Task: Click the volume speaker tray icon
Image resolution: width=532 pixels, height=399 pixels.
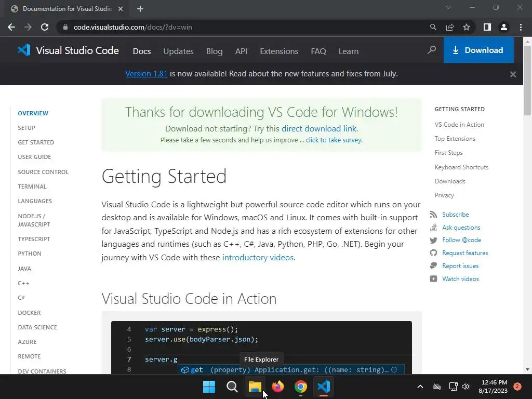Action: click(465, 387)
